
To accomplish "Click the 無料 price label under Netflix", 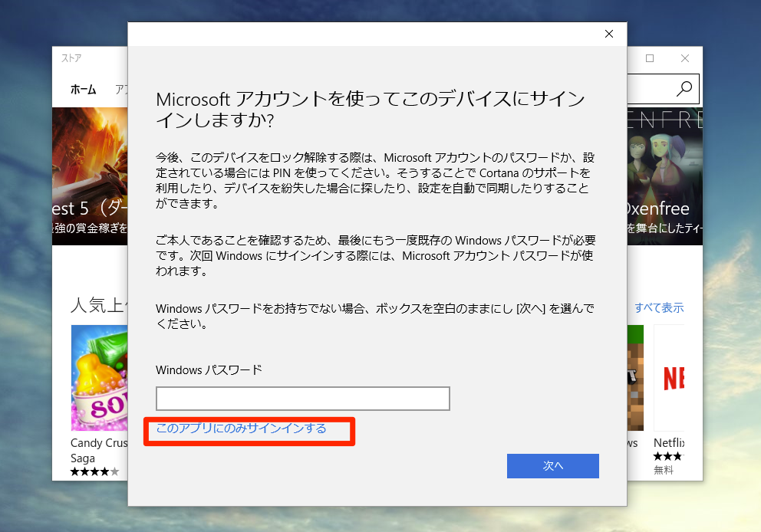I will point(664,470).
